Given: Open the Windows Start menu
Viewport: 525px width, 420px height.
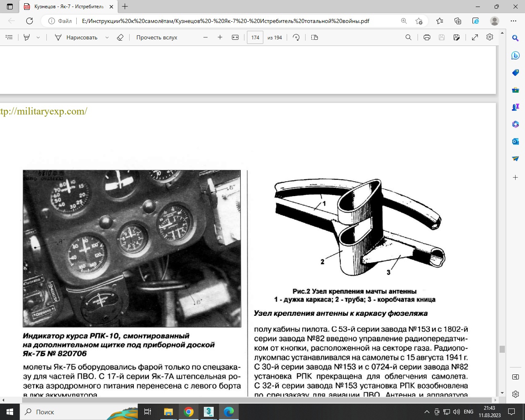Looking at the screenshot, I should tap(10, 412).
